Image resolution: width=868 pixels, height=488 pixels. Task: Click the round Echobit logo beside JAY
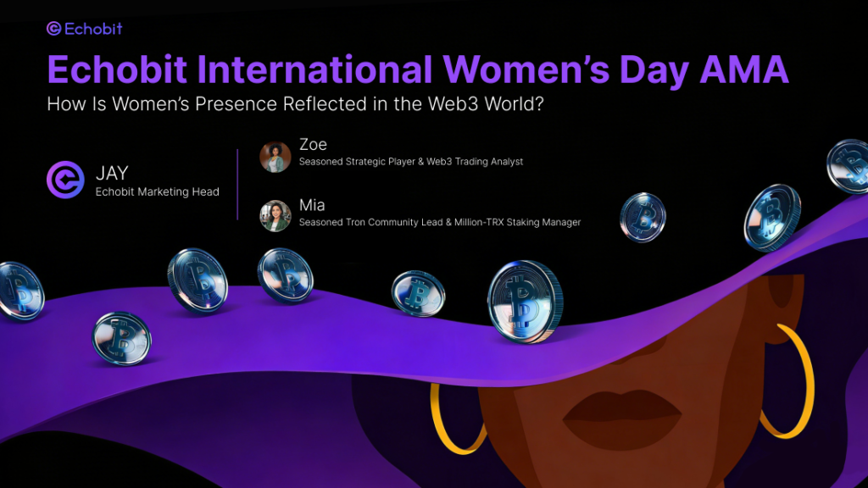click(x=66, y=181)
